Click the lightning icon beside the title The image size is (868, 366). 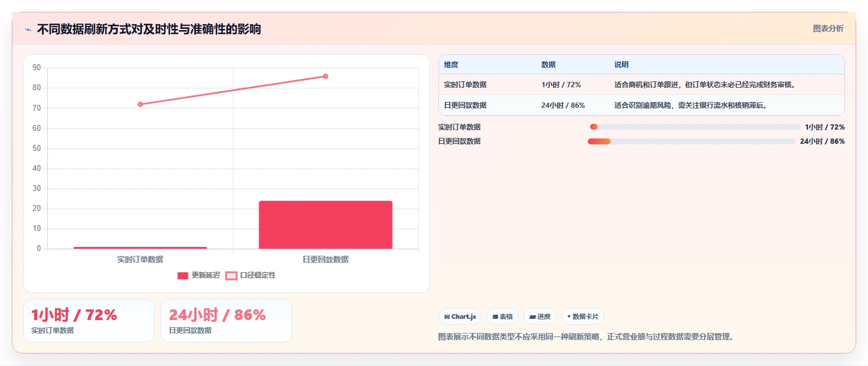tap(28, 29)
